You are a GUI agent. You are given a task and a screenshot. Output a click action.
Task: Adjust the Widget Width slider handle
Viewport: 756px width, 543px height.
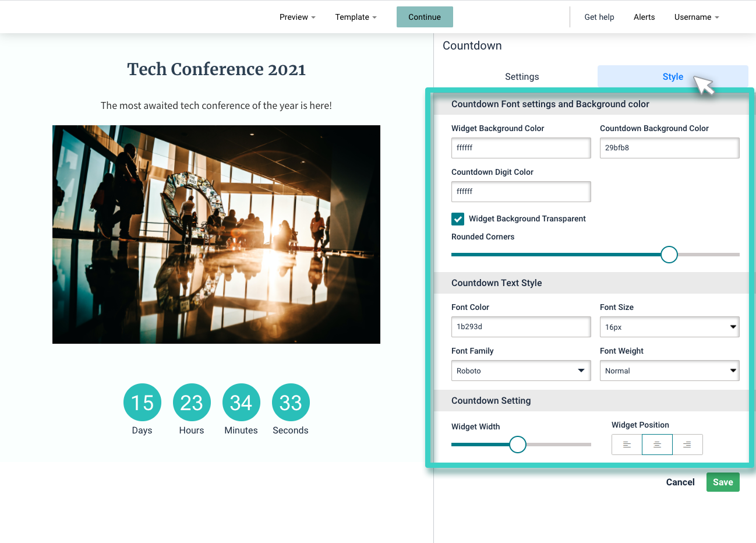(518, 445)
